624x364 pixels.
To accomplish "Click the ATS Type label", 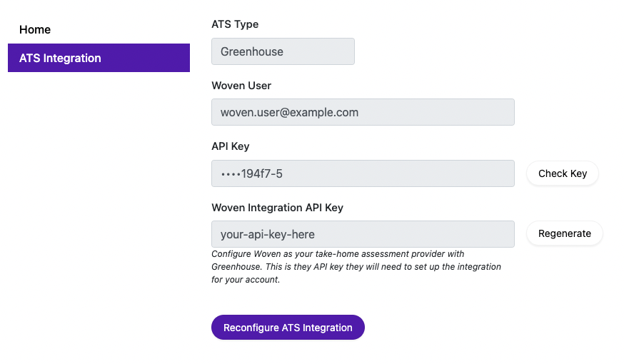I will tap(235, 24).
